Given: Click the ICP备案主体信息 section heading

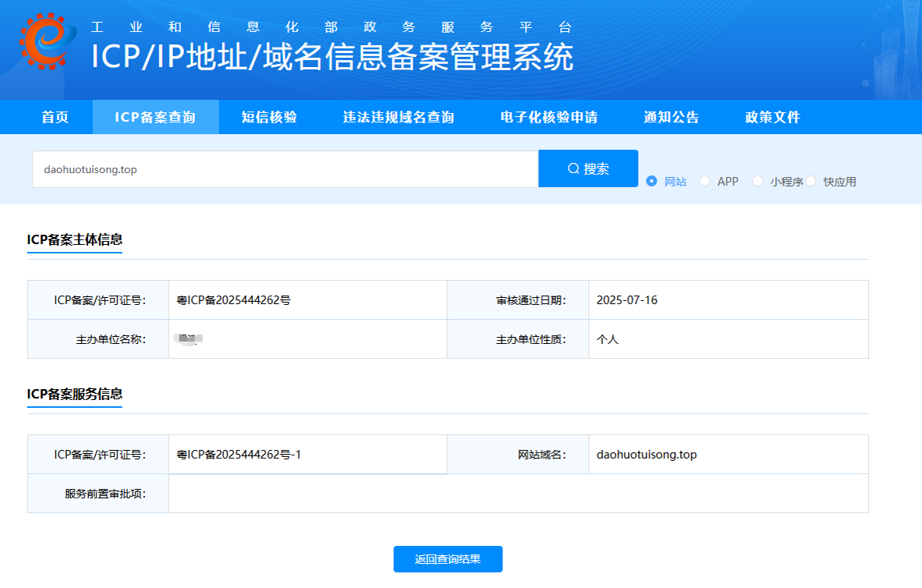Looking at the screenshot, I should tap(75, 239).
